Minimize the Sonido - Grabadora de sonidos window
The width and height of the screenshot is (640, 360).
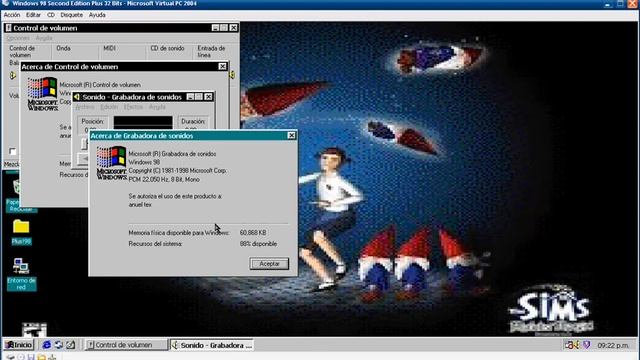coord(190,97)
